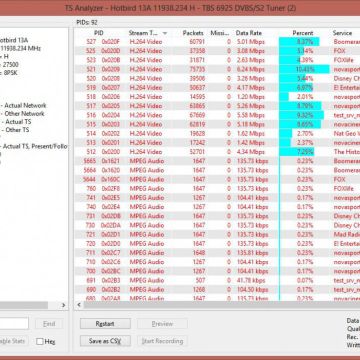Image resolution: width=360 pixels, height=360 pixels.
Task: Toggle the Hex checkbox
Action: click(x=40, y=341)
